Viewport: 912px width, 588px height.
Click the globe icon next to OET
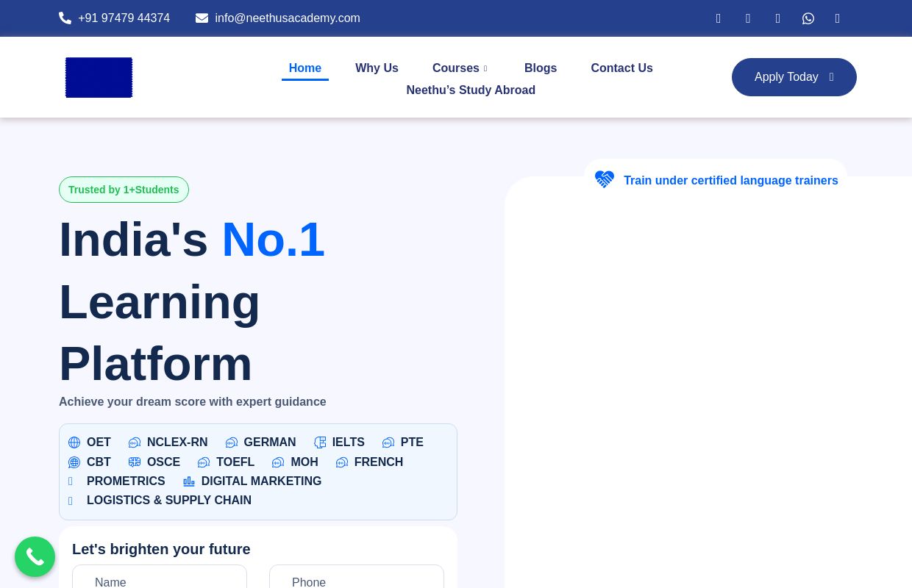74,442
